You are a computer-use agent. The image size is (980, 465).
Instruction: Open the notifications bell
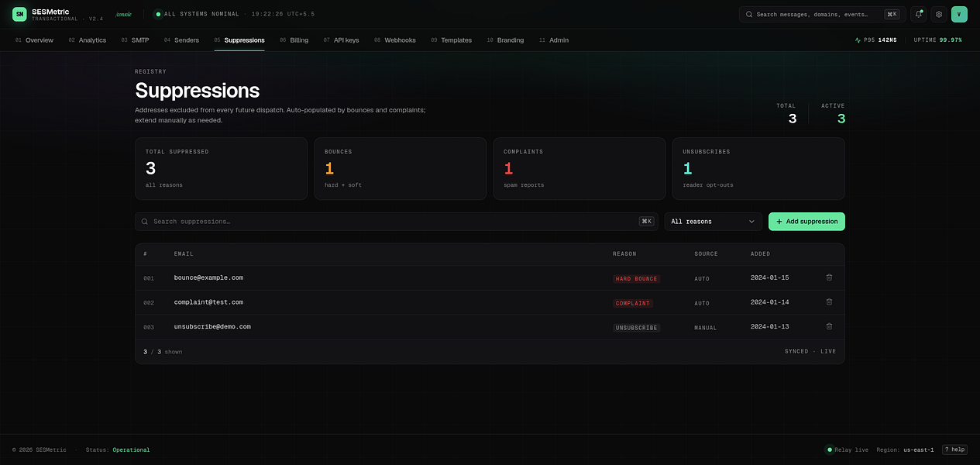[918, 14]
